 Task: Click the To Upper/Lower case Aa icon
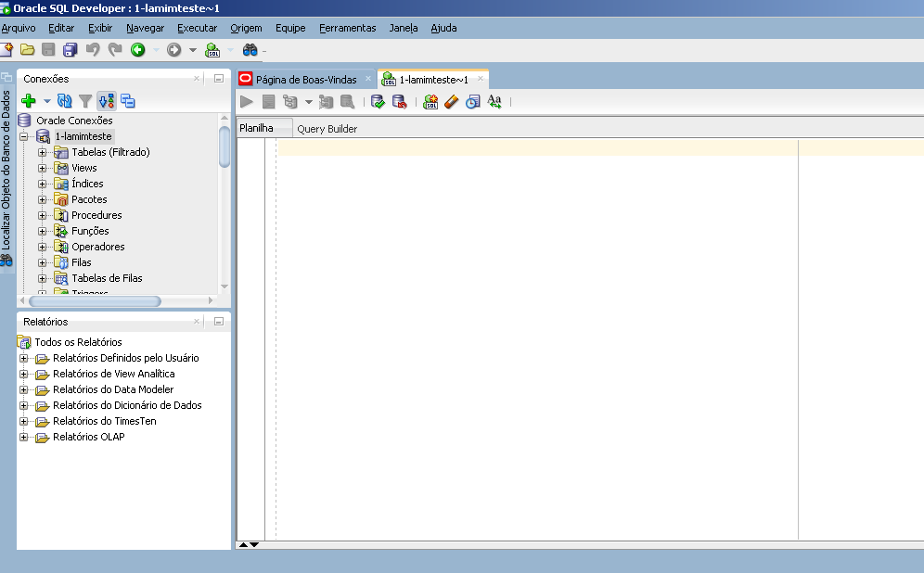[x=494, y=102]
